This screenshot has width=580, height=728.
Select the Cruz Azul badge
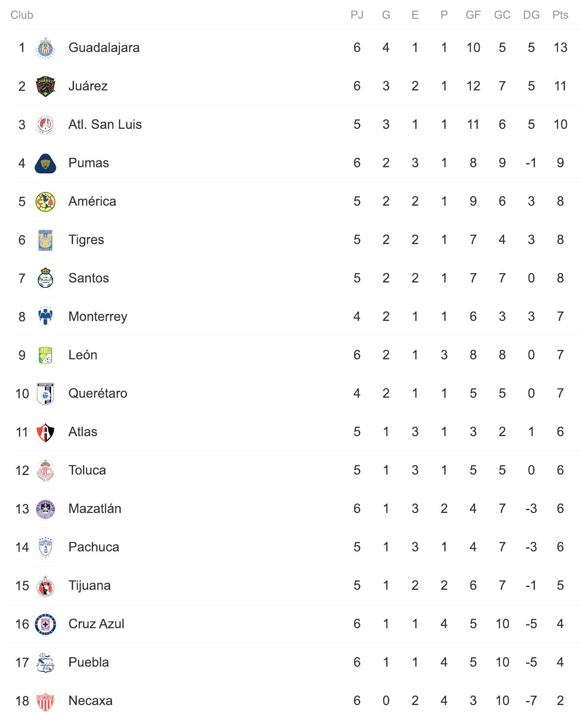45,624
